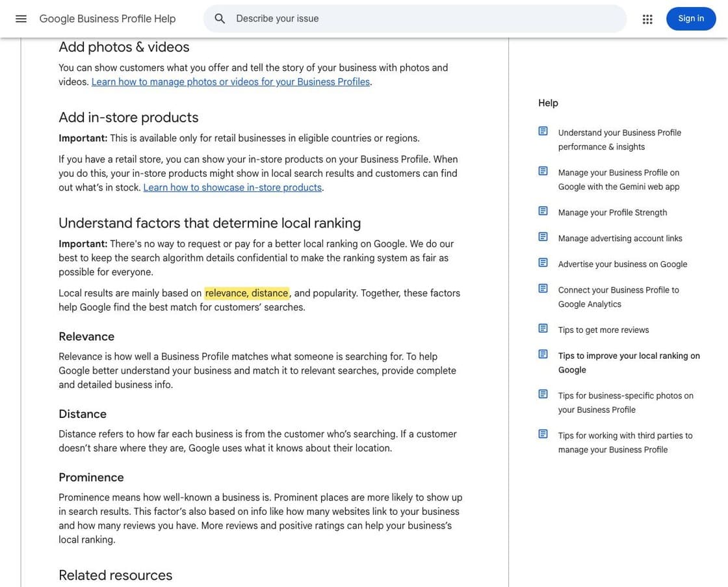Open Connect your Business Profile to Google Analytics
This screenshot has height=587, width=728.
coord(618,297)
